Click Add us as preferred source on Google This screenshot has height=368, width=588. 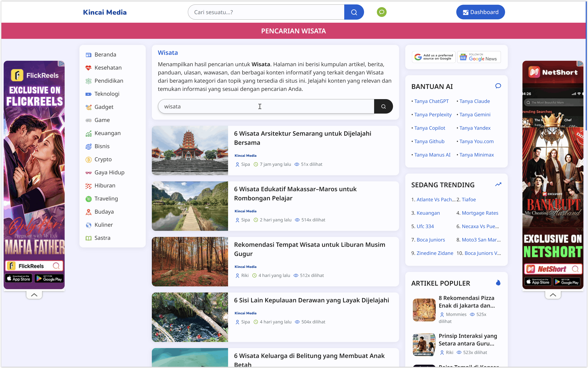[434, 57]
